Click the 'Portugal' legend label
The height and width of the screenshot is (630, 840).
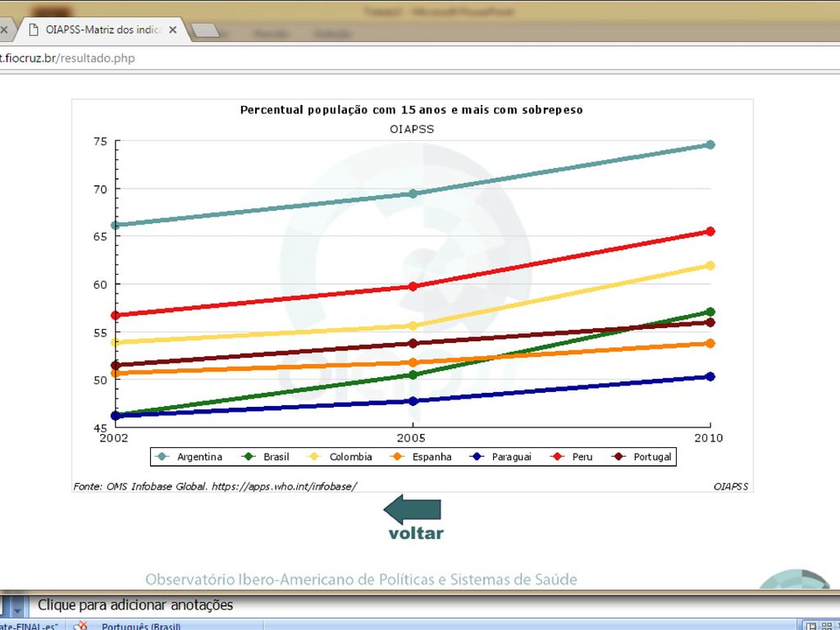coord(652,457)
